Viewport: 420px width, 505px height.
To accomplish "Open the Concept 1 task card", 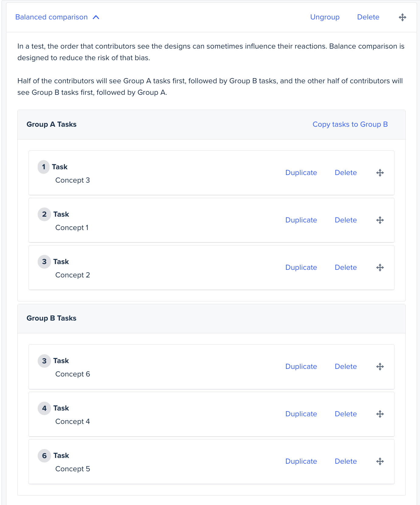I will coord(212,220).
